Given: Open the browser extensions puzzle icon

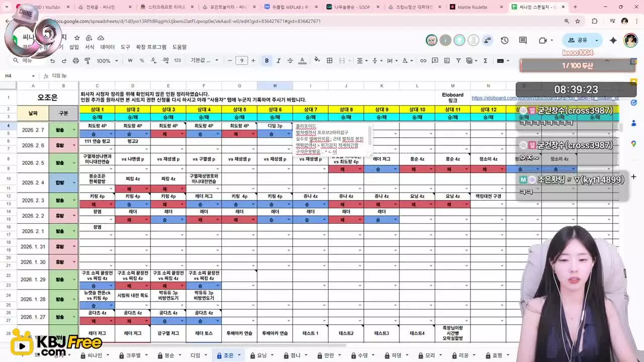Looking at the screenshot, I should click(595, 21).
